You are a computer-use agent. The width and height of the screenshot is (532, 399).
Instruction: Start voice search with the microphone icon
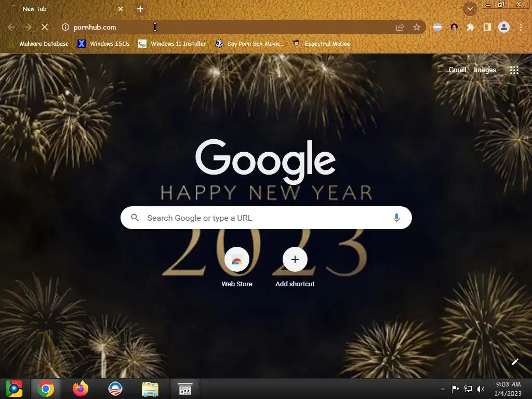tap(396, 218)
